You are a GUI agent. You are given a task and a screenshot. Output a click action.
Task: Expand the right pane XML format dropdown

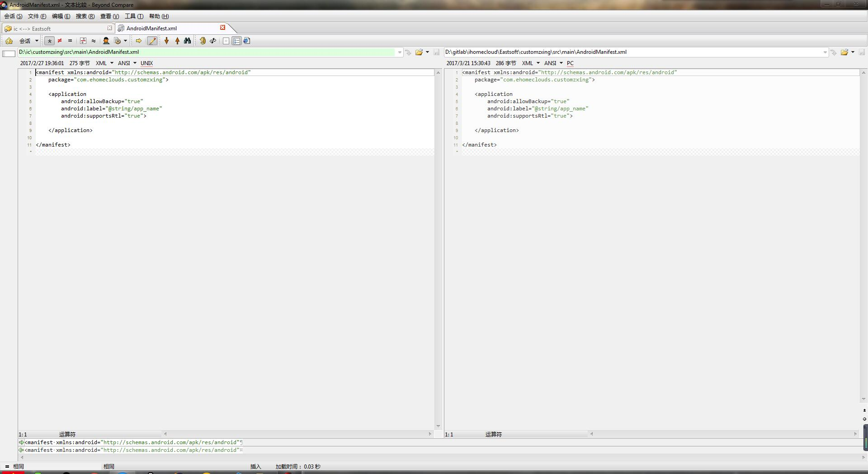coord(538,63)
